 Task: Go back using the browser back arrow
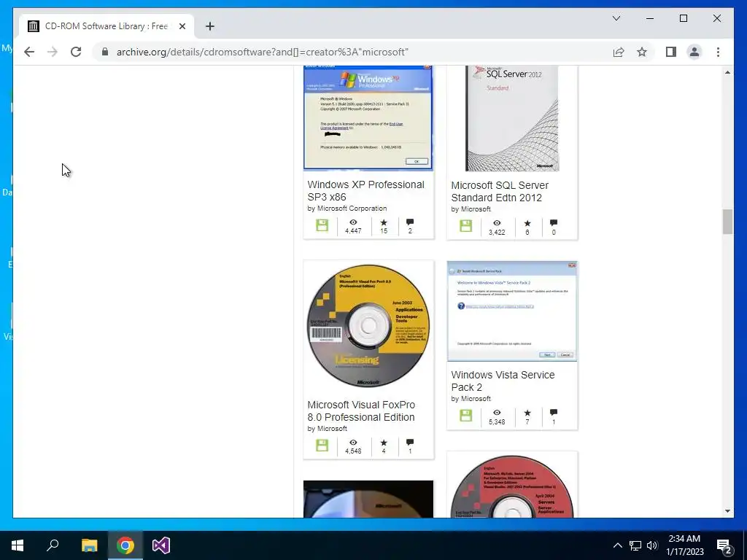click(29, 52)
